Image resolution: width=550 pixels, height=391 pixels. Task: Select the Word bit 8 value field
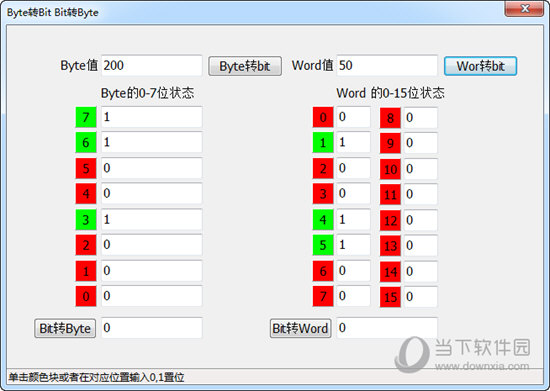tap(421, 117)
